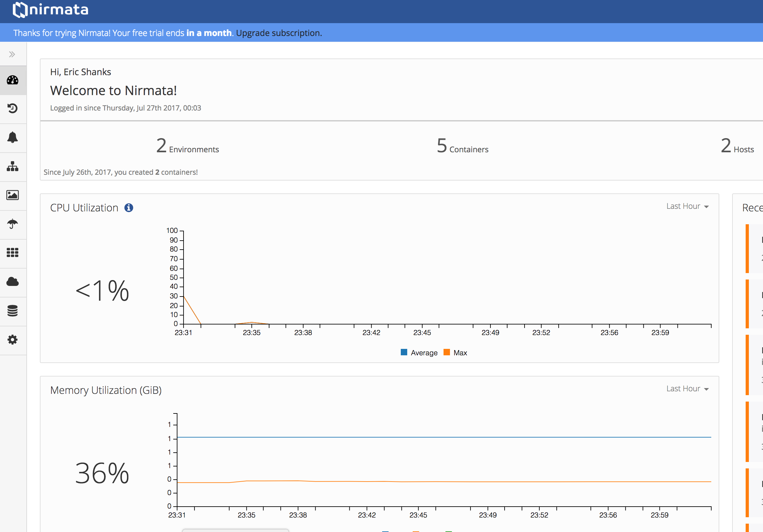Click the 5 Containers summary count
763x532 pixels.
click(462, 146)
